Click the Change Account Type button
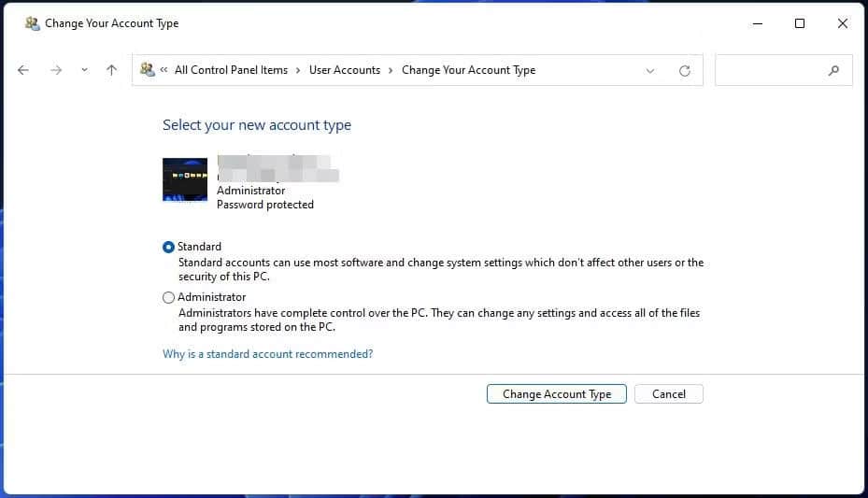 tap(556, 394)
